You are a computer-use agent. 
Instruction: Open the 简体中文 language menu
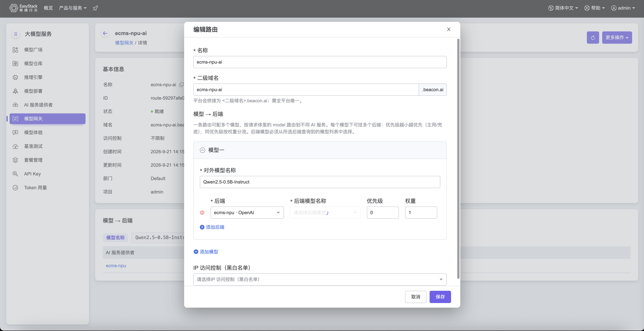(x=563, y=8)
